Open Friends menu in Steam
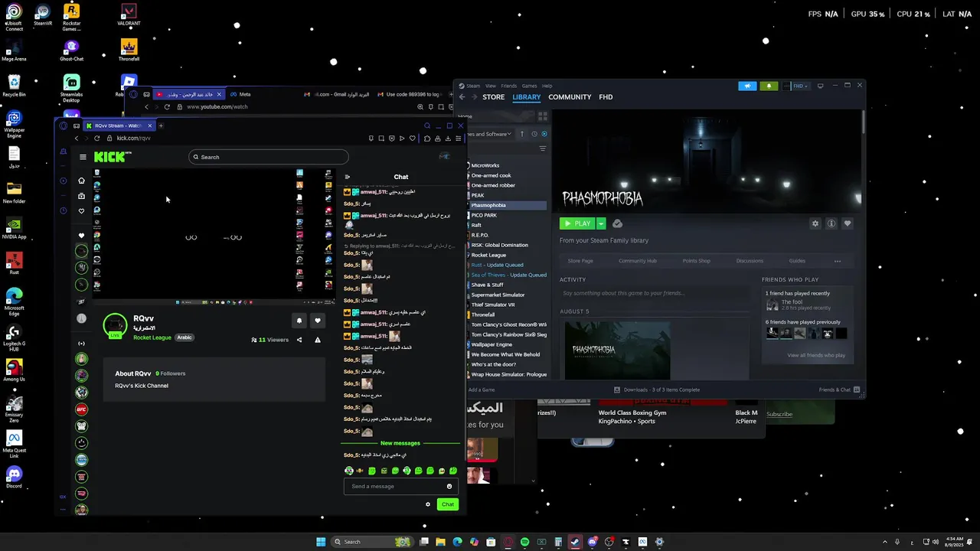Image resolution: width=980 pixels, height=551 pixels. pos(509,86)
